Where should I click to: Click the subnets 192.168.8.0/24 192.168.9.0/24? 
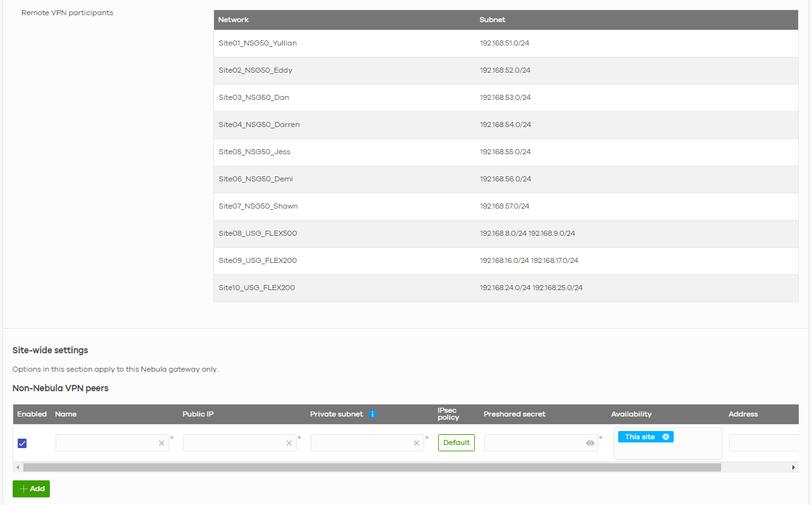pyautogui.click(x=527, y=233)
